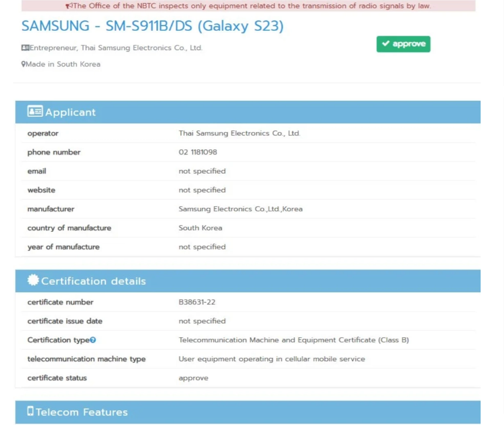The height and width of the screenshot is (425, 504).
Task: Click User equipment operating in cellular mobile service
Action: [x=272, y=359]
